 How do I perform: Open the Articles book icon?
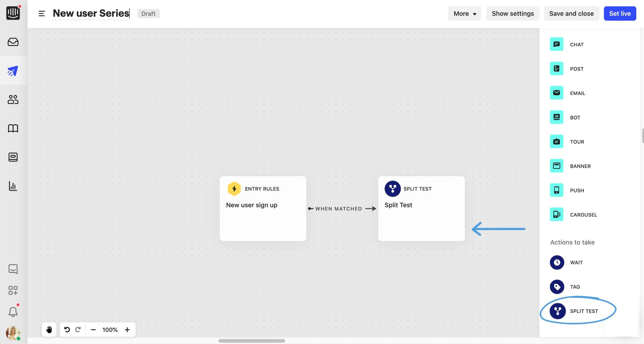(x=13, y=128)
